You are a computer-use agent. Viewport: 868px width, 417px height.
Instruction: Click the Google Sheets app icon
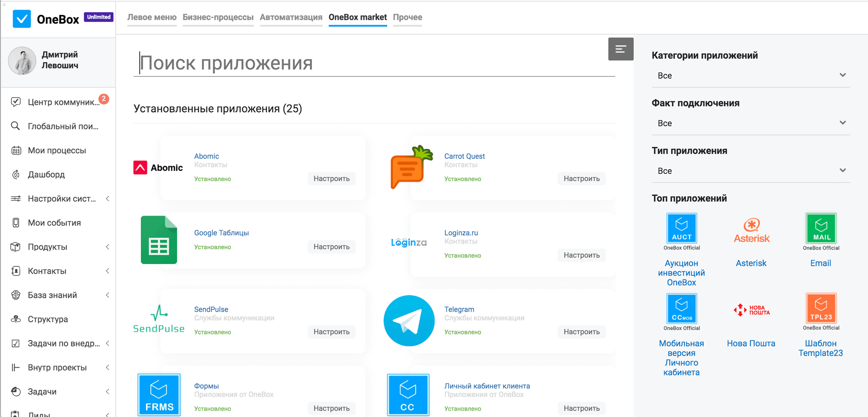pyautogui.click(x=159, y=240)
